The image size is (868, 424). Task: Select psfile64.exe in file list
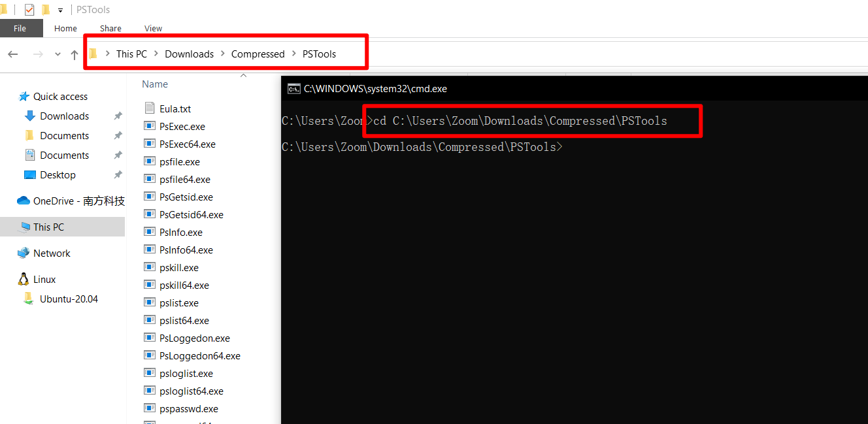tap(185, 180)
